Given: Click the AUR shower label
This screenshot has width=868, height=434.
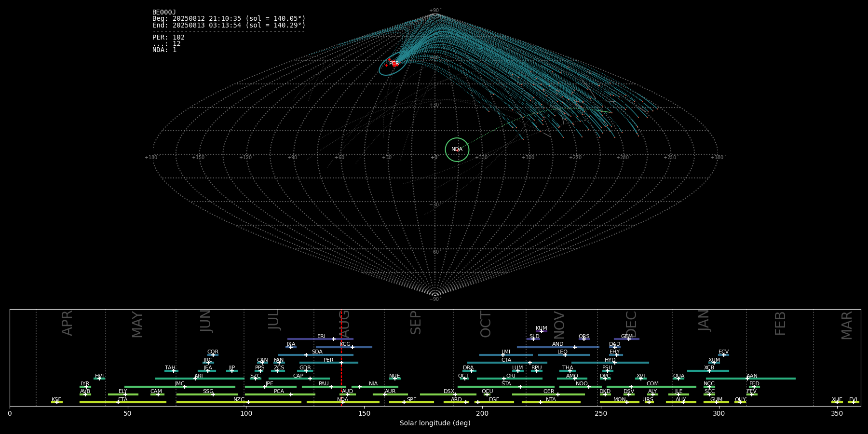Looking at the screenshot, I should coord(390,392).
